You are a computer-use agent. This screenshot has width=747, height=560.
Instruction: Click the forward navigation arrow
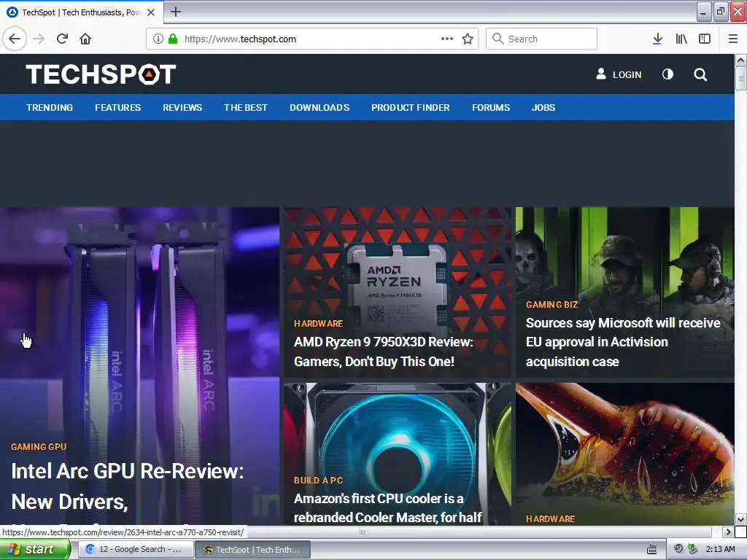pos(39,39)
